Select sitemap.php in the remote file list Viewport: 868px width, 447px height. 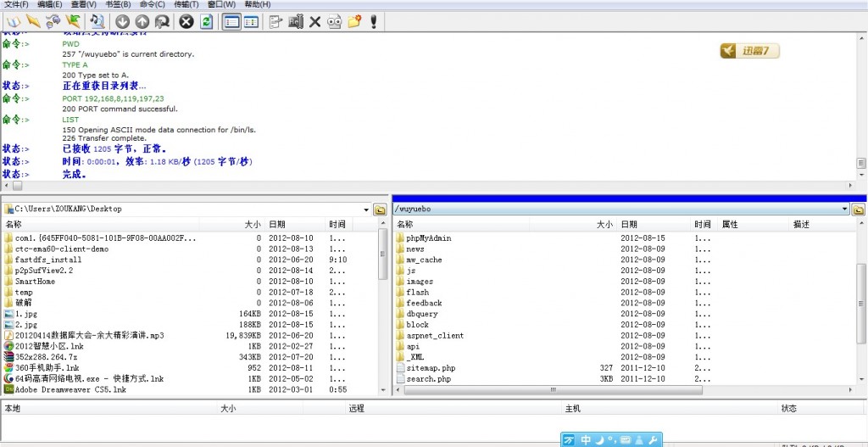click(x=431, y=368)
